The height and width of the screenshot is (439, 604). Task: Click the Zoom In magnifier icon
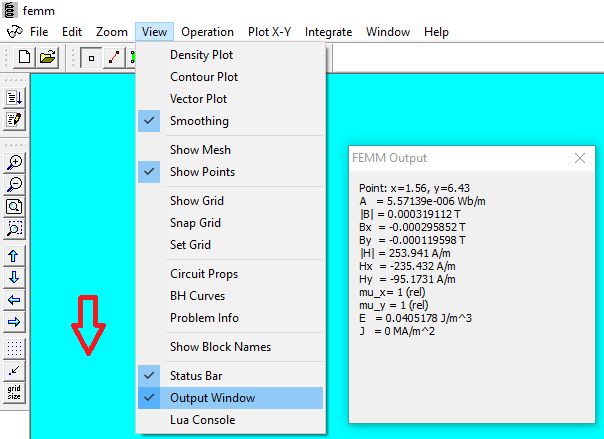15,162
